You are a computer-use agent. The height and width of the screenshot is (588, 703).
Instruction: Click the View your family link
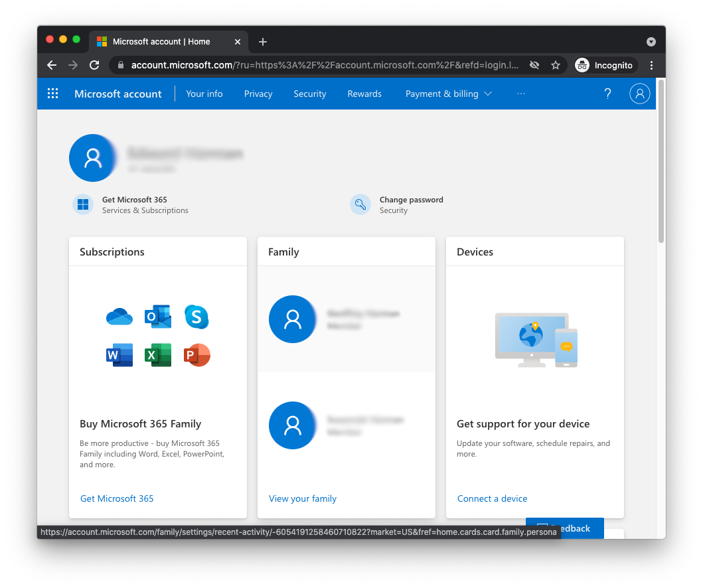pyautogui.click(x=303, y=498)
